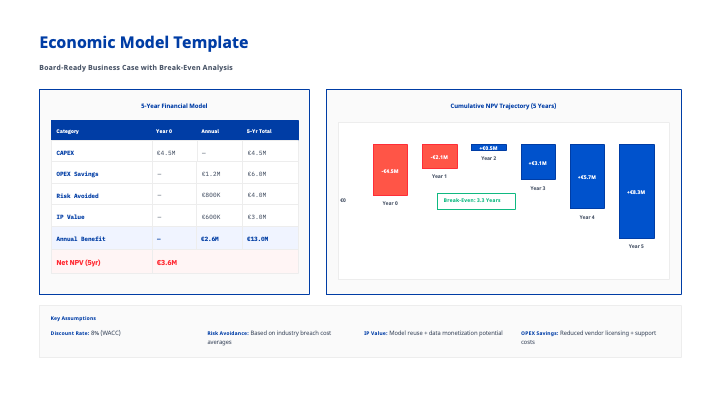Click the OPEX Savings row label
This screenshot has height=405, width=720.
77,174
